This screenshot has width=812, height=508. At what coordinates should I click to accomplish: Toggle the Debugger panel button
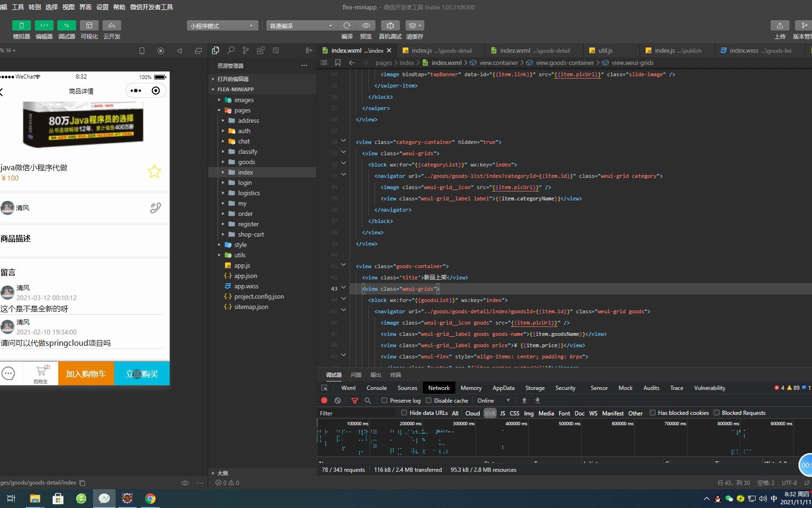coord(67,25)
